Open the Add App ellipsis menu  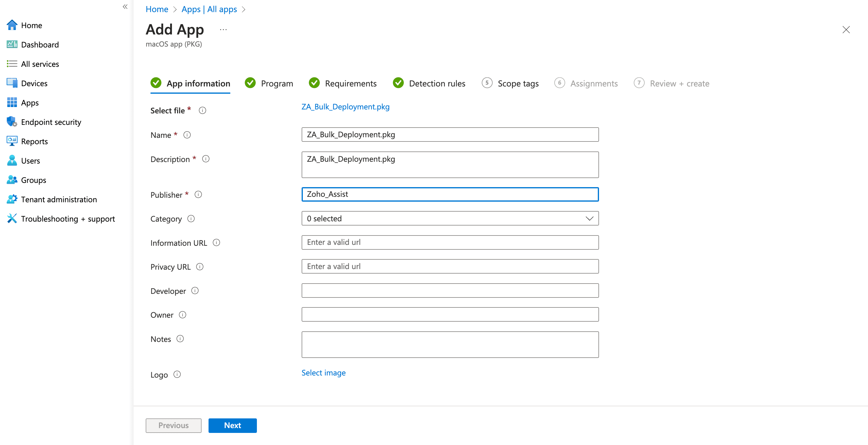click(223, 30)
